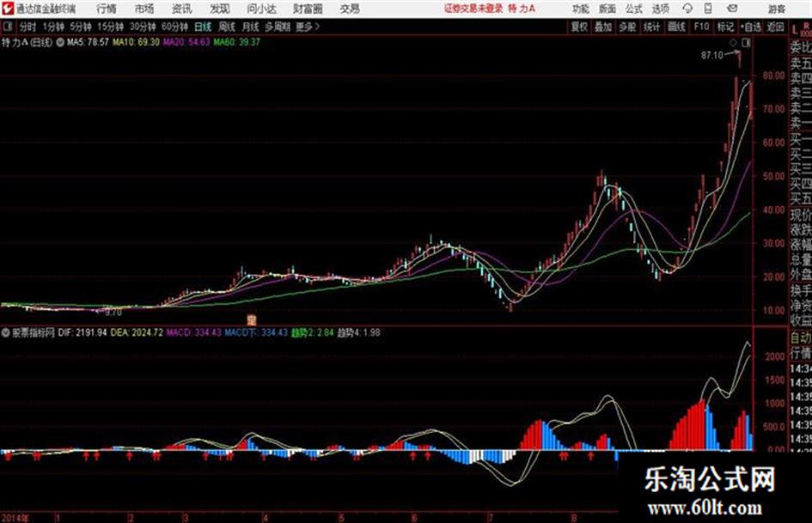Screen dimensions: 812x523
Task: Click the 画线 drawing tool button
Action: click(676, 27)
